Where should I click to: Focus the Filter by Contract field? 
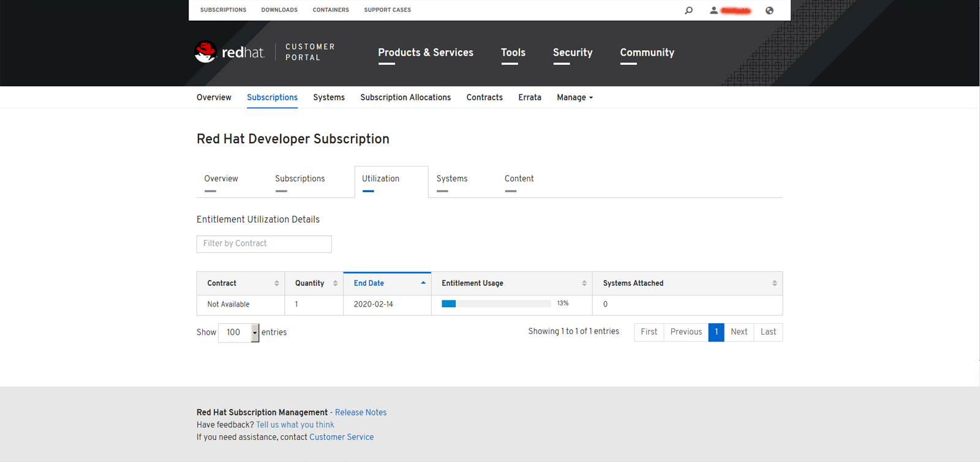click(264, 244)
